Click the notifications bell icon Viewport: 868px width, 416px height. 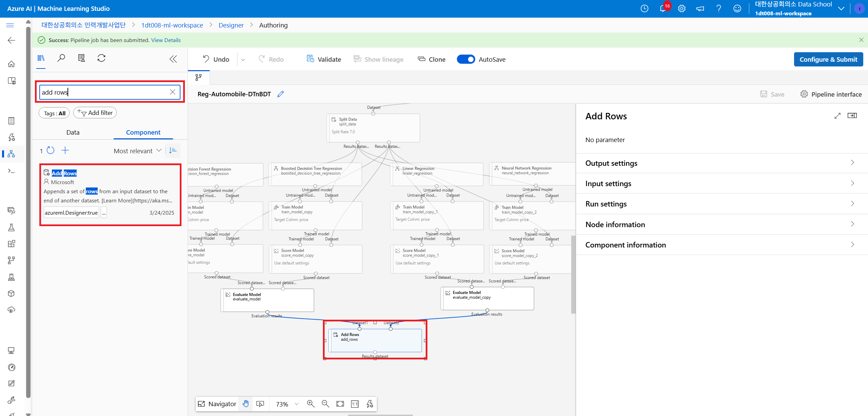click(x=662, y=9)
